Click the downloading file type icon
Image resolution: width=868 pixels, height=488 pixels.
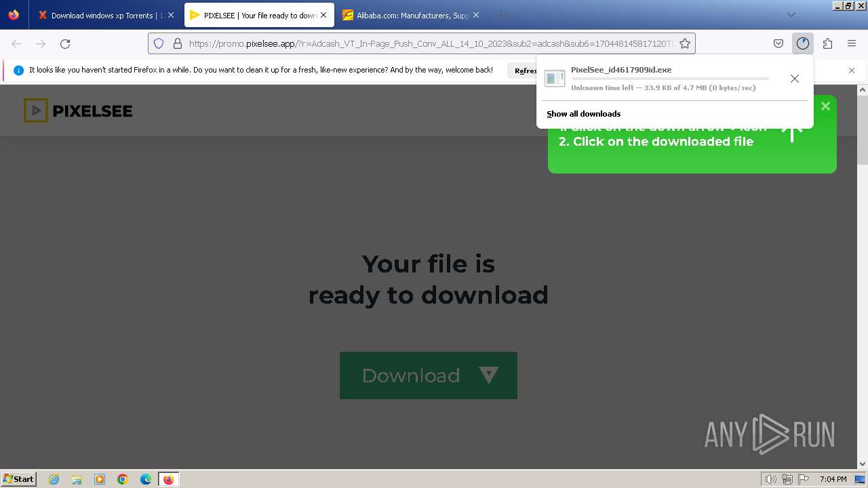point(555,79)
